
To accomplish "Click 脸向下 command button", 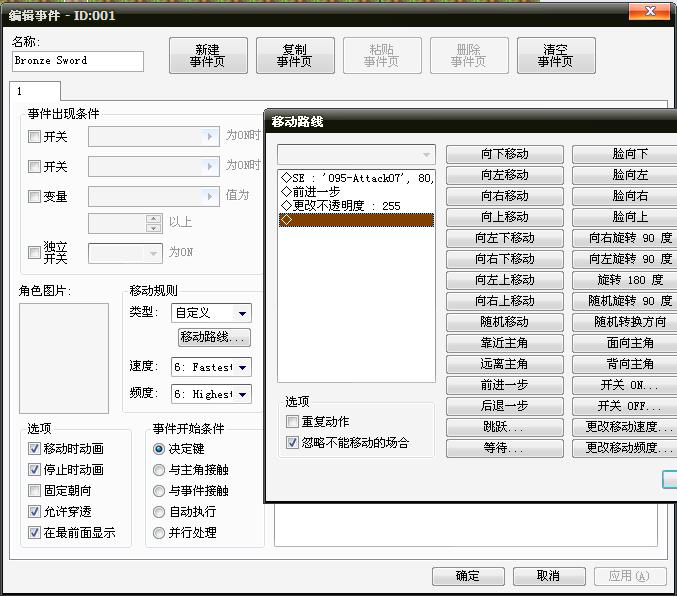I will point(625,154).
